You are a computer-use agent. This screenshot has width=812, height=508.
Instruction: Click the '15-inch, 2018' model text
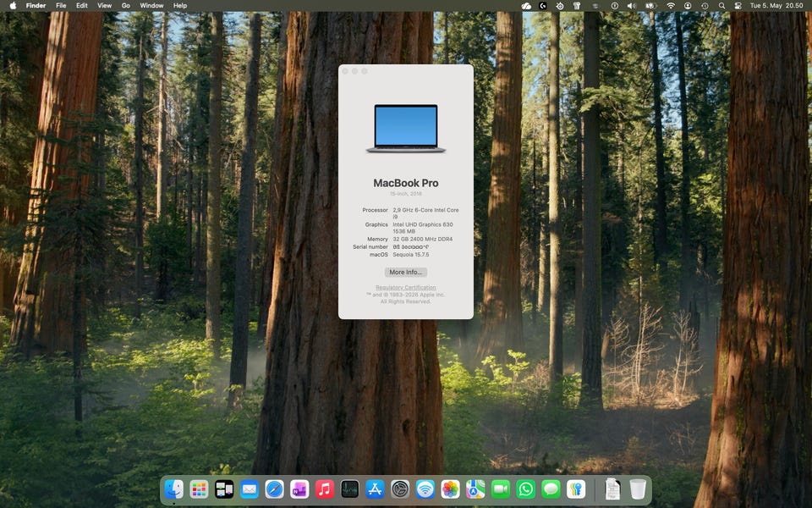click(406, 193)
